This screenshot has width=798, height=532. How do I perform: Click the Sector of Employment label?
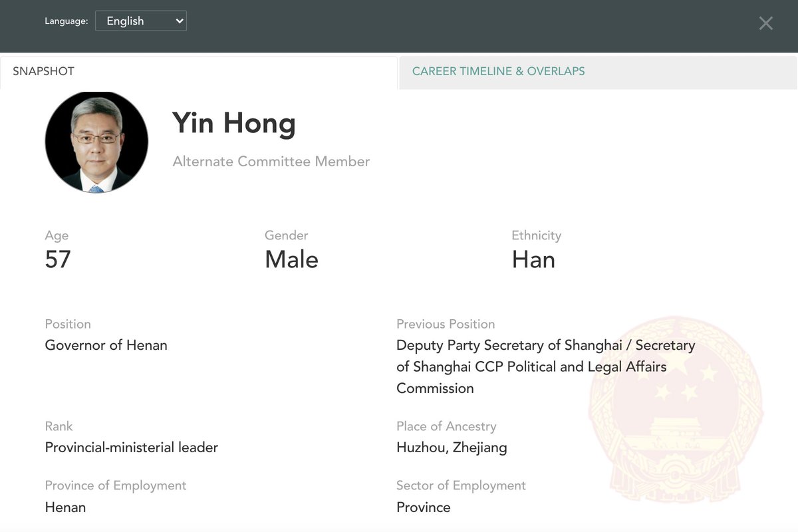tap(461, 485)
